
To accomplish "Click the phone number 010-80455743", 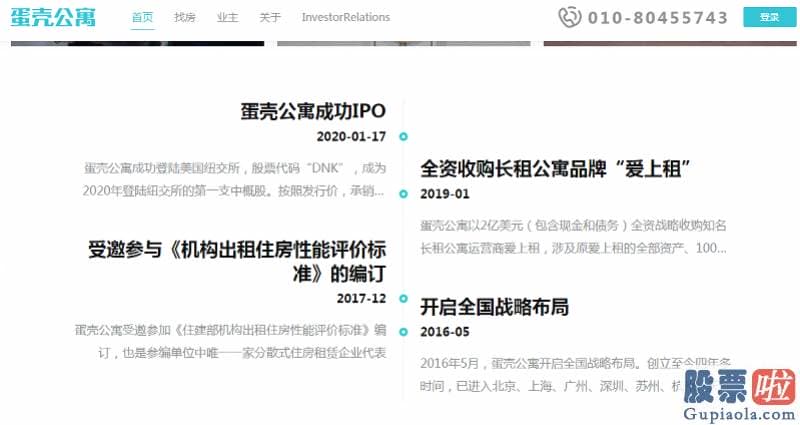I will [658, 18].
